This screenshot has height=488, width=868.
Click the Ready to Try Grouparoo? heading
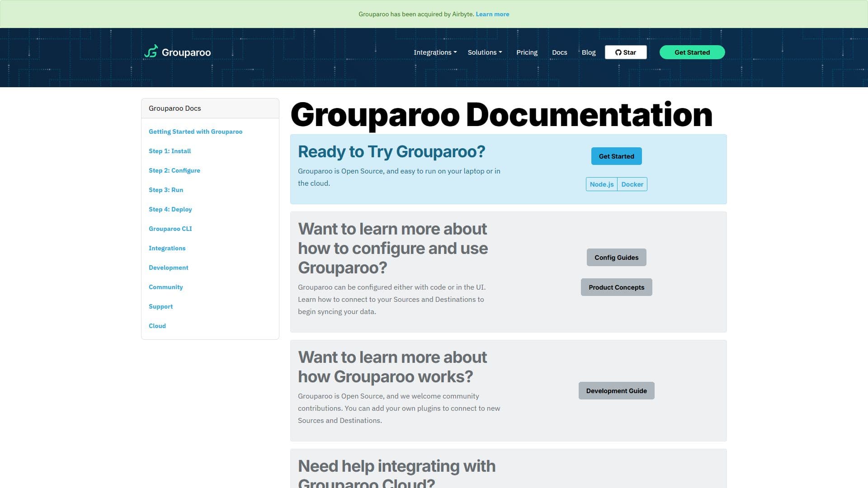coord(392,152)
